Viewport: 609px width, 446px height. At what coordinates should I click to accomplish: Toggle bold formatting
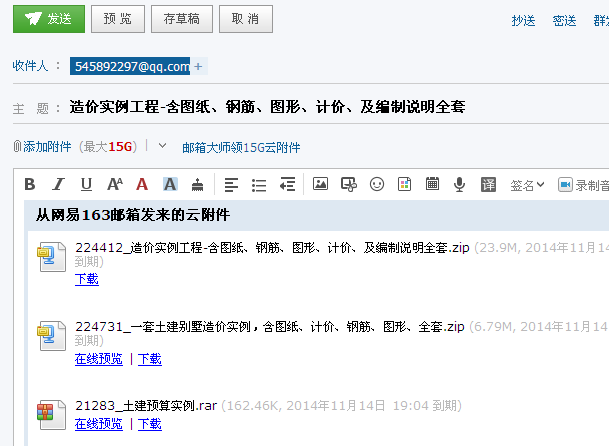[x=30, y=184]
